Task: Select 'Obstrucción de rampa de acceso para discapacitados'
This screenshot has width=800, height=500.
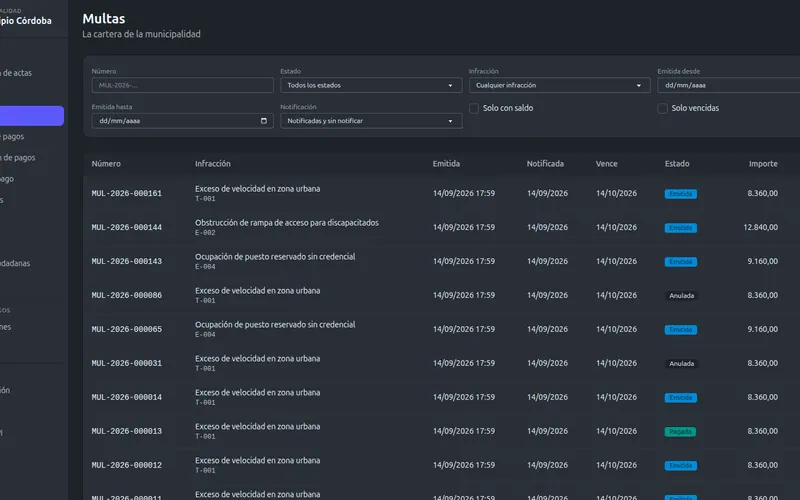Action: tap(287, 223)
